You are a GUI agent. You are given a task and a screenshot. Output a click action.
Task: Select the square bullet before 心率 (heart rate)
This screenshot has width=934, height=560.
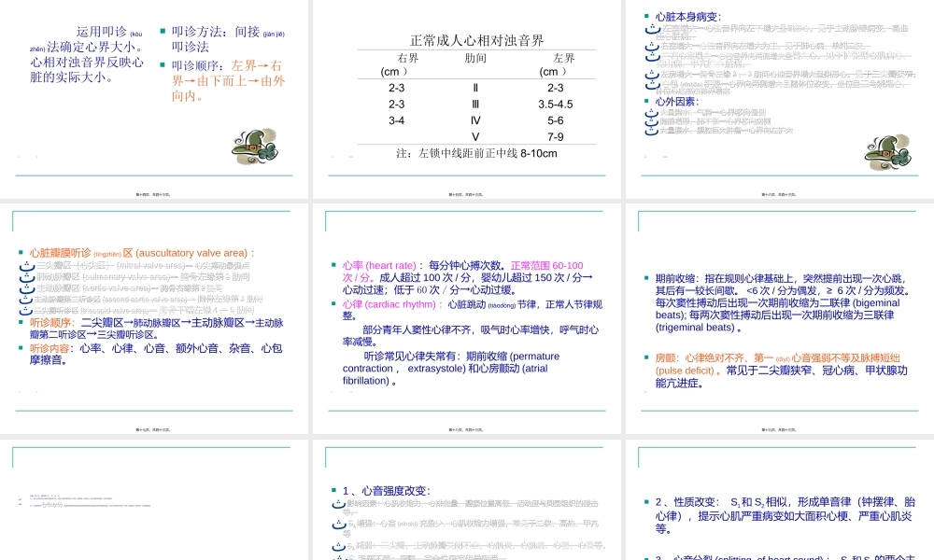(333, 263)
